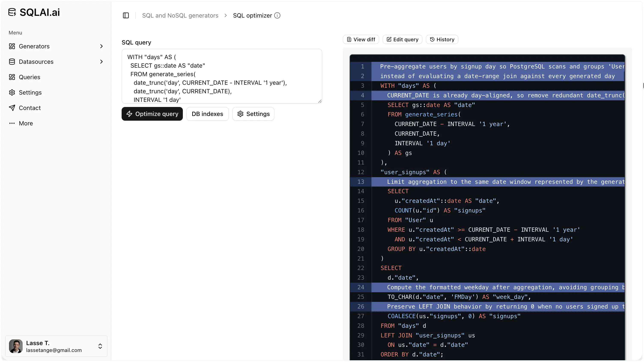Click the Contact paper plane icon
Image resolution: width=644 pixels, height=362 pixels.
coord(12,108)
